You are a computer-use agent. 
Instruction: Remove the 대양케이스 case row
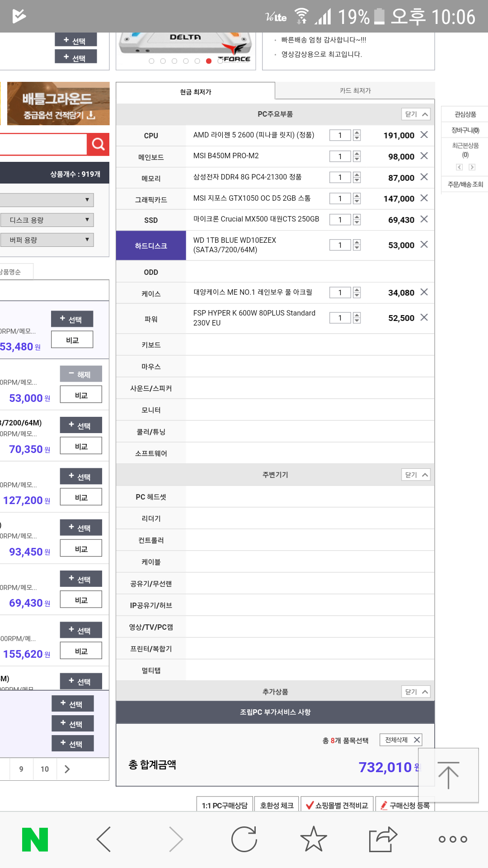[424, 292]
